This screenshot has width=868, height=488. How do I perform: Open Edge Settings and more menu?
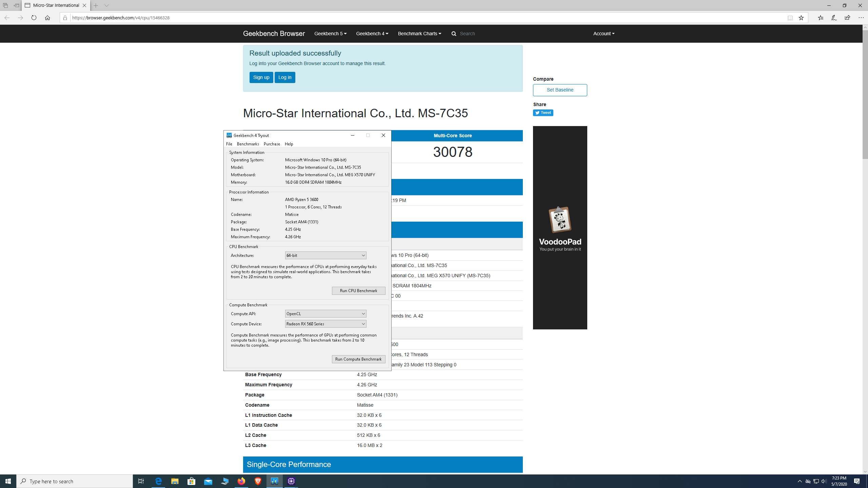click(861, 18)
